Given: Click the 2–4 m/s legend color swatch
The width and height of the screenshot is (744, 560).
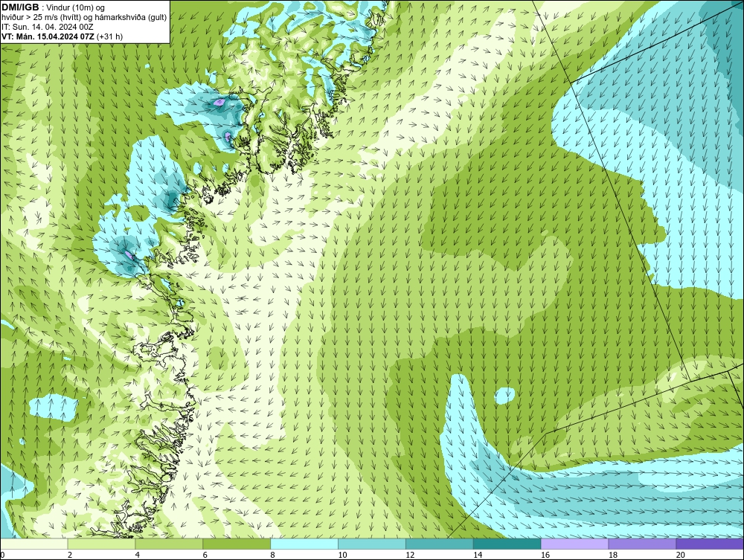Looking at the screenshot, I should 101,544.
